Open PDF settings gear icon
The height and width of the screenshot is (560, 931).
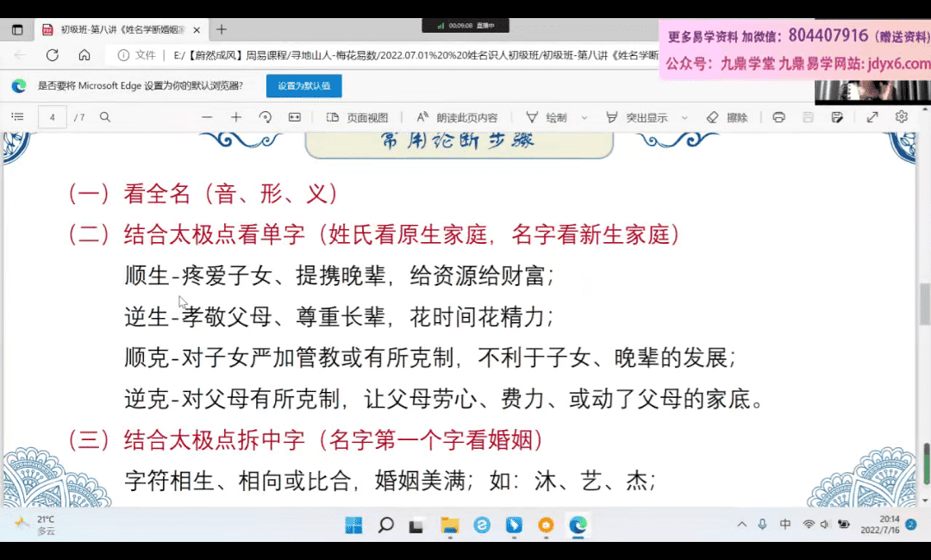click(x=902, y=117)
